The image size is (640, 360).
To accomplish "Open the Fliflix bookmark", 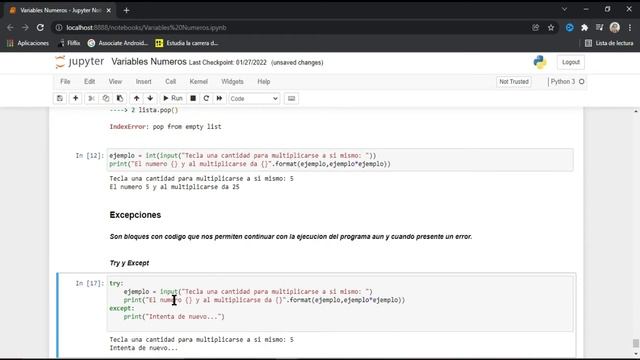I will point(69,43).
